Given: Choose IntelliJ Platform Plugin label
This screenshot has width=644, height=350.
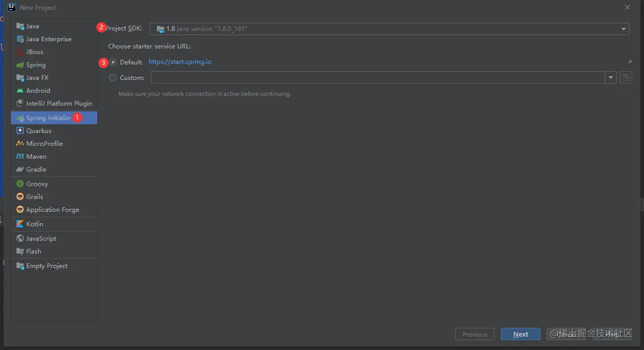Looking at the screenshot, I should point(59,104).
